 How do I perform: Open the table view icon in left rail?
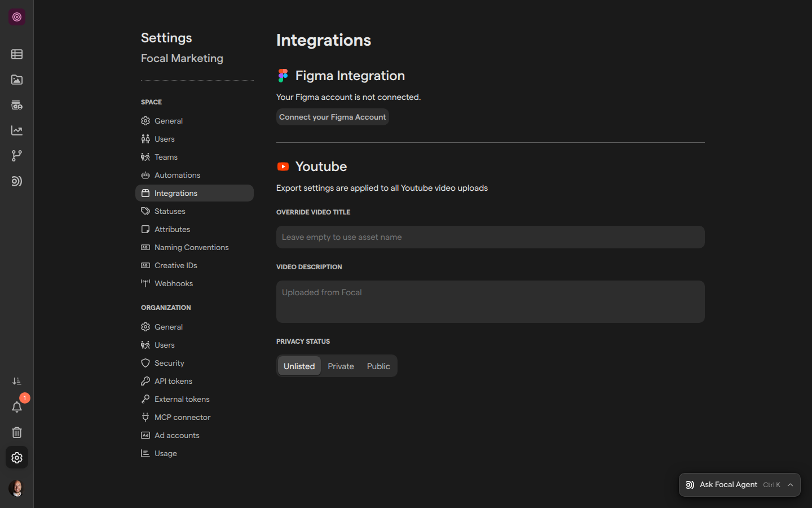click(x=17, y=54)
